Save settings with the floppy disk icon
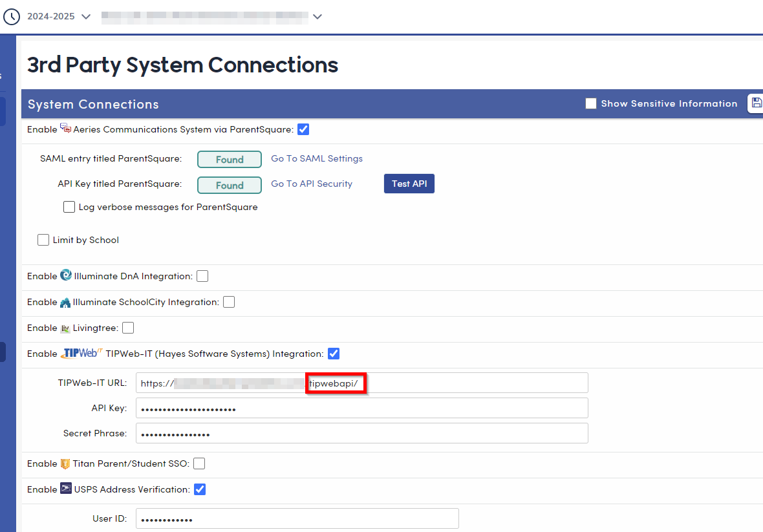Viewport: 763px width, 532px height. [x=756, y=103]
